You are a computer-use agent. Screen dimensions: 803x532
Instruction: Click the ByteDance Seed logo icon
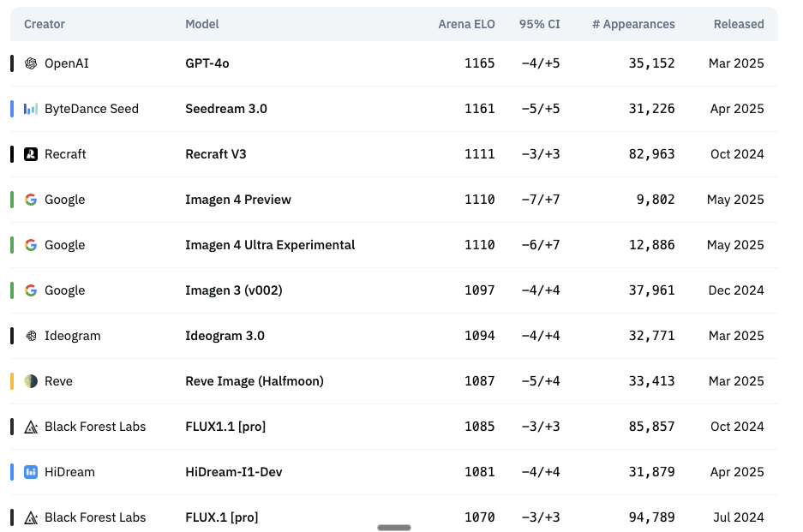(31, 109)
